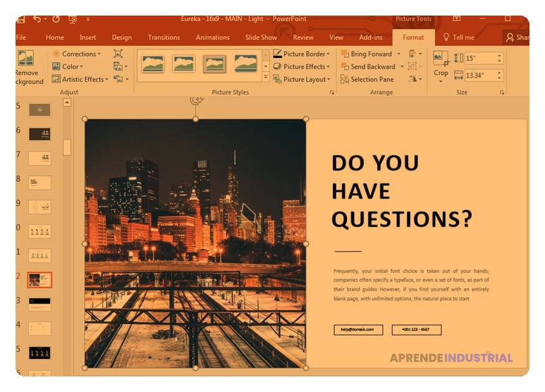Select the third Picture Style preset
This screenshot has height=392, width=545.
tap(215, 62)
